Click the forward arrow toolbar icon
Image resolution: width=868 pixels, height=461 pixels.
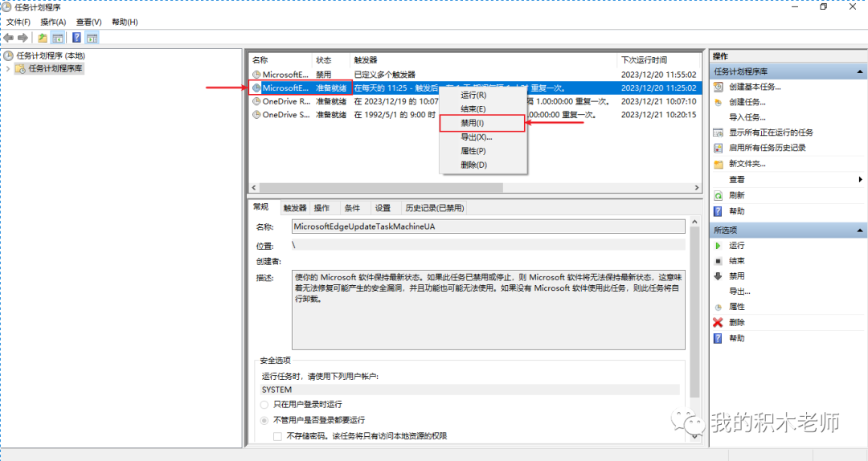tap(23, 38)
